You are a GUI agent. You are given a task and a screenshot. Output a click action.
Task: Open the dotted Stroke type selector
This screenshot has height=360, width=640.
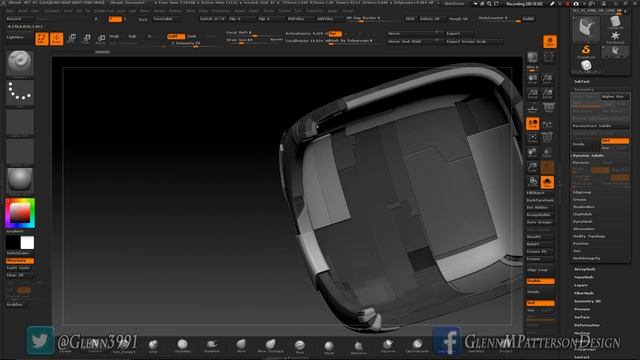[x=20, y=93]
